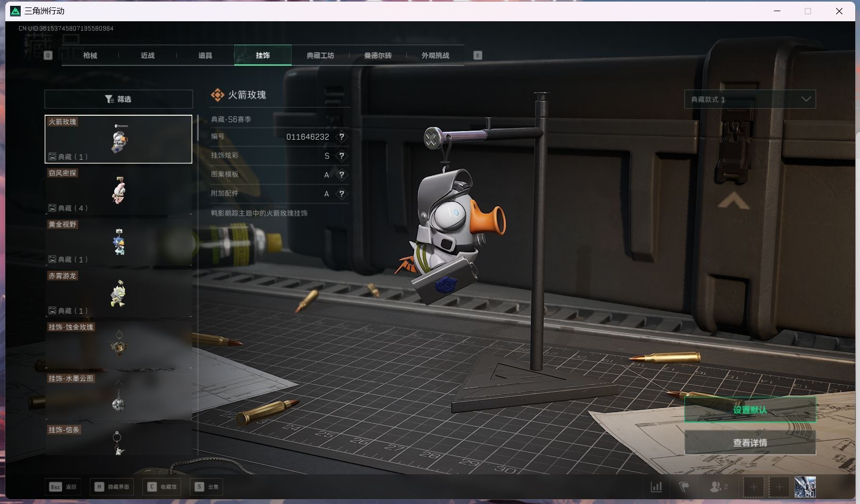This screenshot has width=860, height=504.
Task: Click the help icon beside 编号 serial number
Action: 342,137
